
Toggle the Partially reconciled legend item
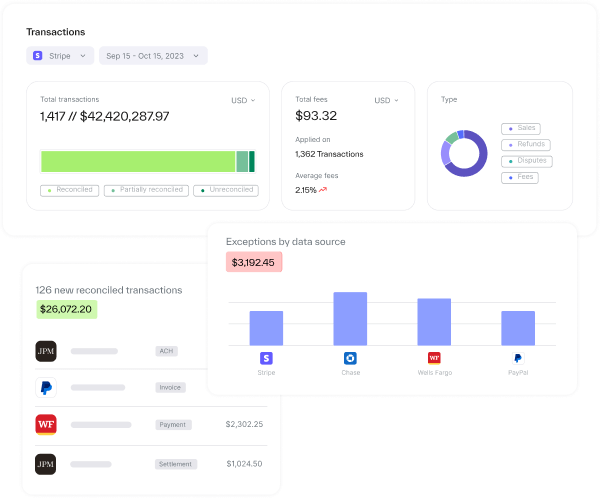(146, 190)
